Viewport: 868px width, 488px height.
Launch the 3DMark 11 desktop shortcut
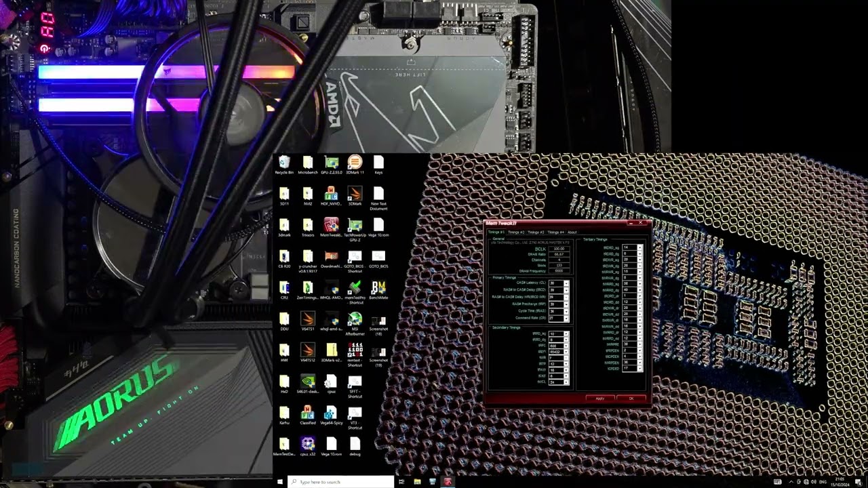[355, 165]
